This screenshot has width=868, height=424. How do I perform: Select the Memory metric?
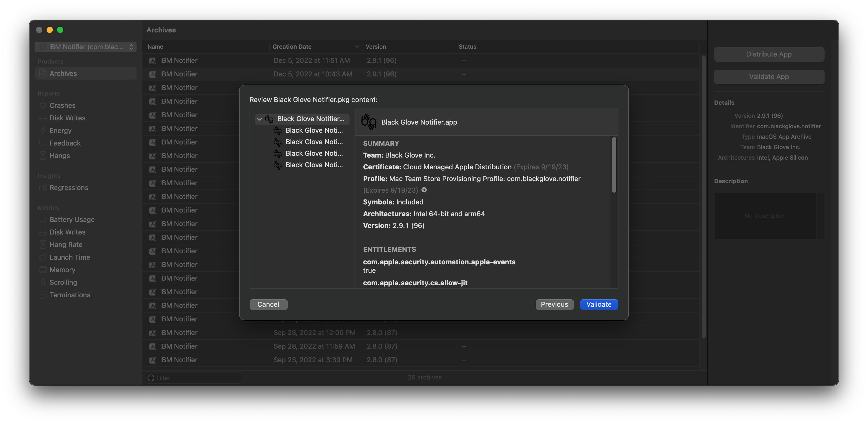click(x=62, y=270)
